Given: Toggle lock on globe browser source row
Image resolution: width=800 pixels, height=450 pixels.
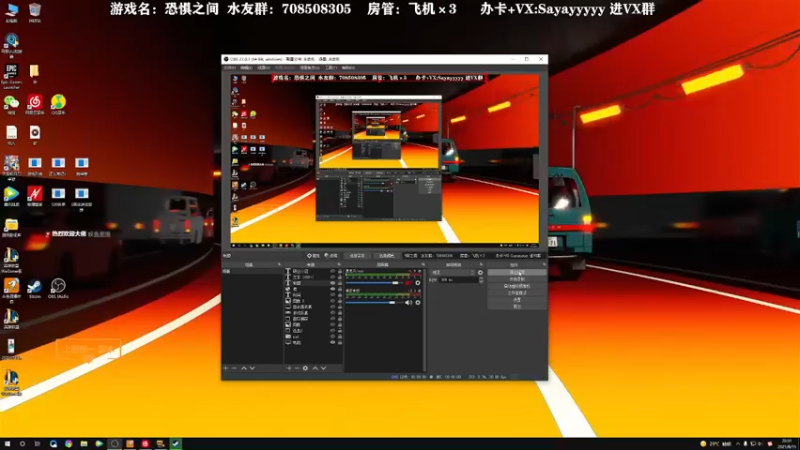Looking at the screenshot, I should point(340,289).
